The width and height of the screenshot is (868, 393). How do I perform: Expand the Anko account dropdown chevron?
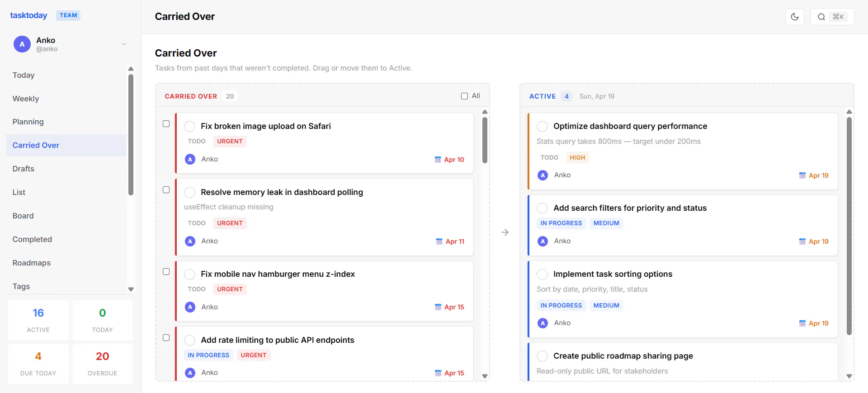point(124,44)
